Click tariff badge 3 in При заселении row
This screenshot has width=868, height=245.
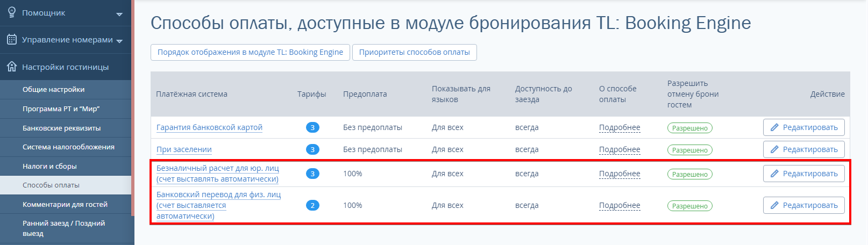(x=312, y=149)
